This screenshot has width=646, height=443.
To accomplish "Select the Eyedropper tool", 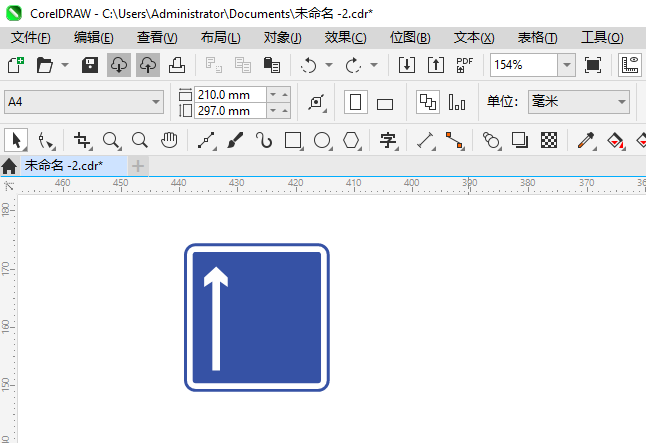I will (586, 141).
